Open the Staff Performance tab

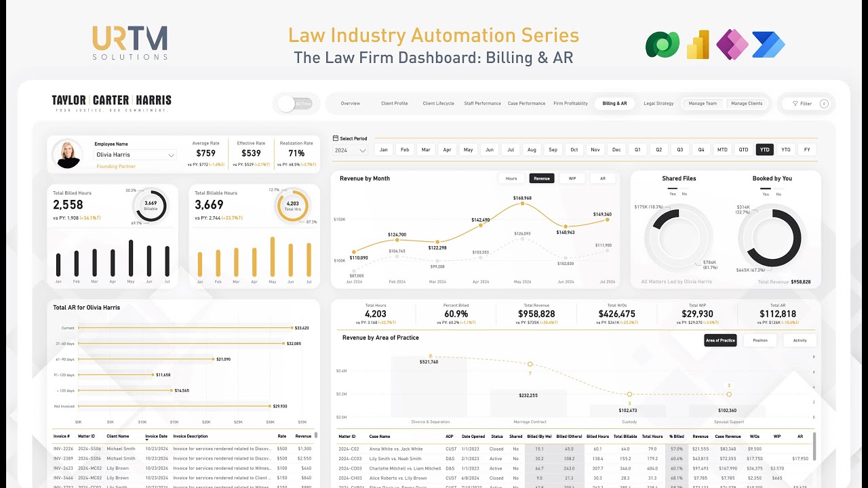click(x=483, y=104)
